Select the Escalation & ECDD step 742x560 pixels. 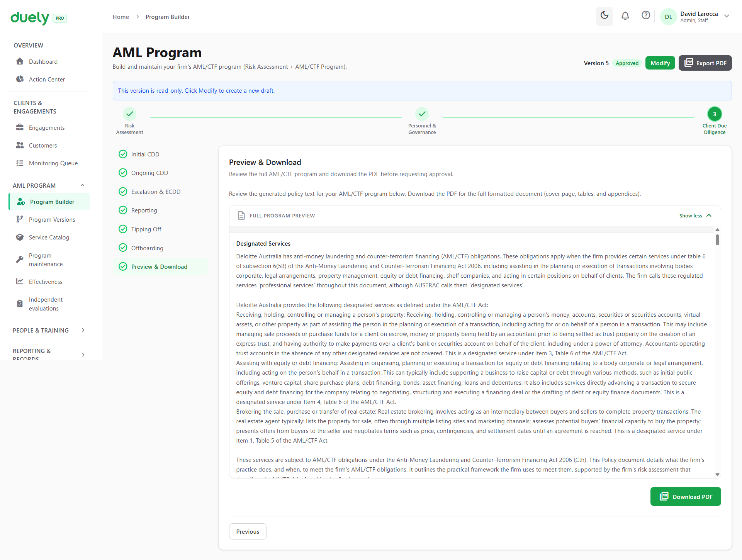(x=160, y=192)
